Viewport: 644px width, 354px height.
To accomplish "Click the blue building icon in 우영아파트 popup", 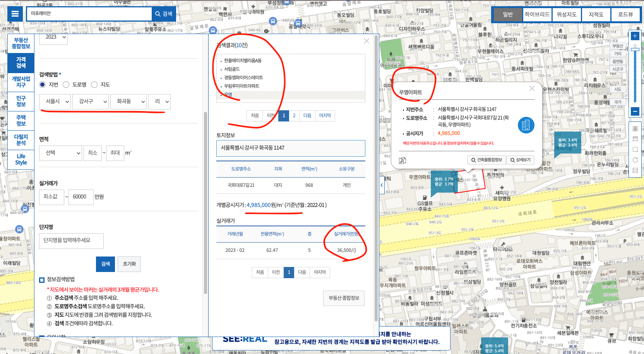I will (x=526, y=125).
